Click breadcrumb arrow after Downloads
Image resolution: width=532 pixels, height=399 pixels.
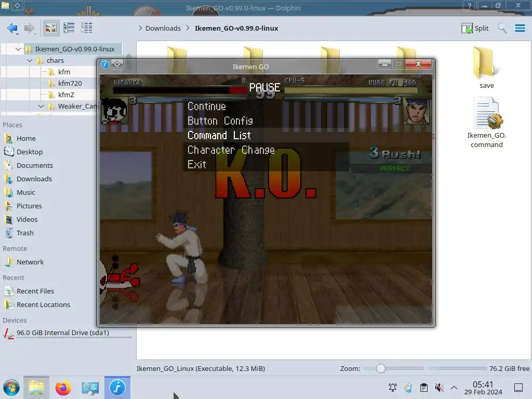pyautogui.click(x=188, y=28)
